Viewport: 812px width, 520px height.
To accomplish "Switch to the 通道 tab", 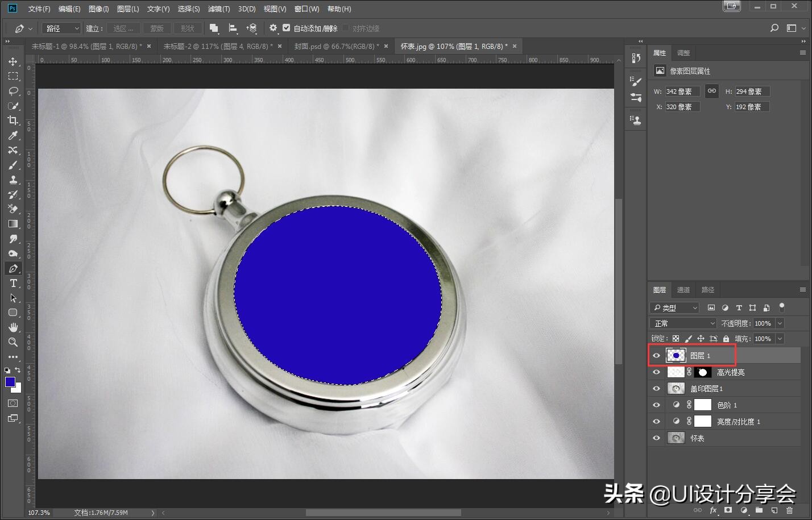I will 683,289.
